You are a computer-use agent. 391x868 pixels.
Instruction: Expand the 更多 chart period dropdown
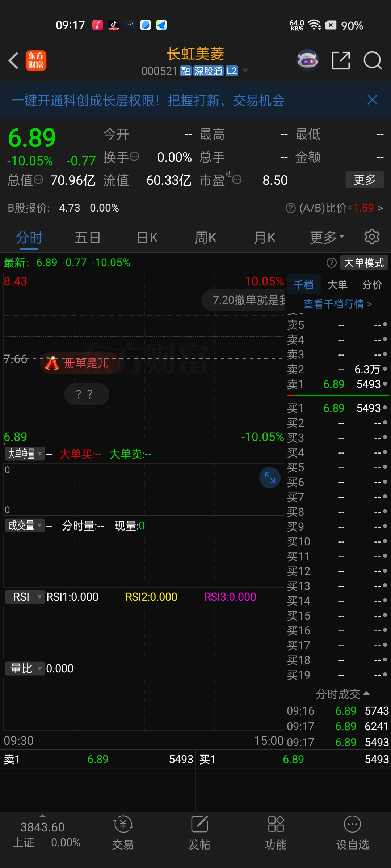point(327,238)
